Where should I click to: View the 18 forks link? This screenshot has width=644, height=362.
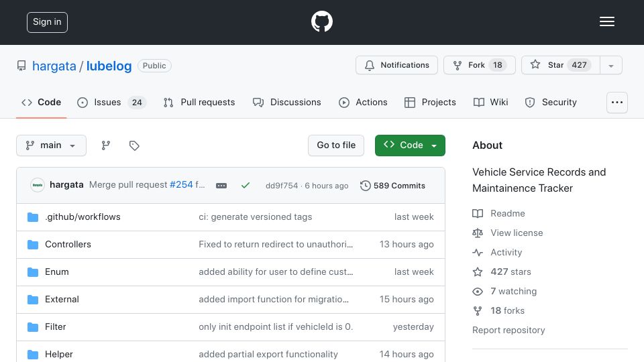point(498,310)
